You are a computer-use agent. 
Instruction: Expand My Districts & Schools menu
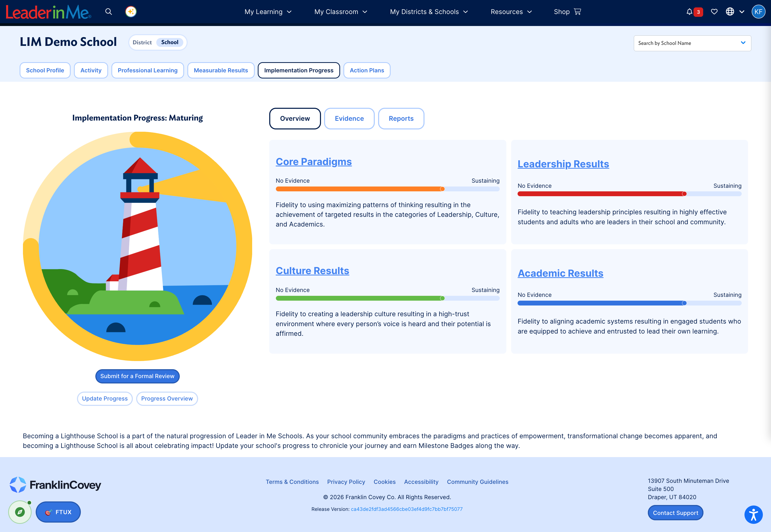[x=429, y=12]
